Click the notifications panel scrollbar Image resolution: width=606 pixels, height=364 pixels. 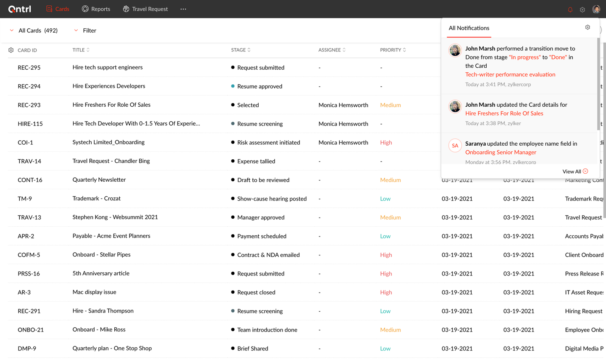pos(598,84)
